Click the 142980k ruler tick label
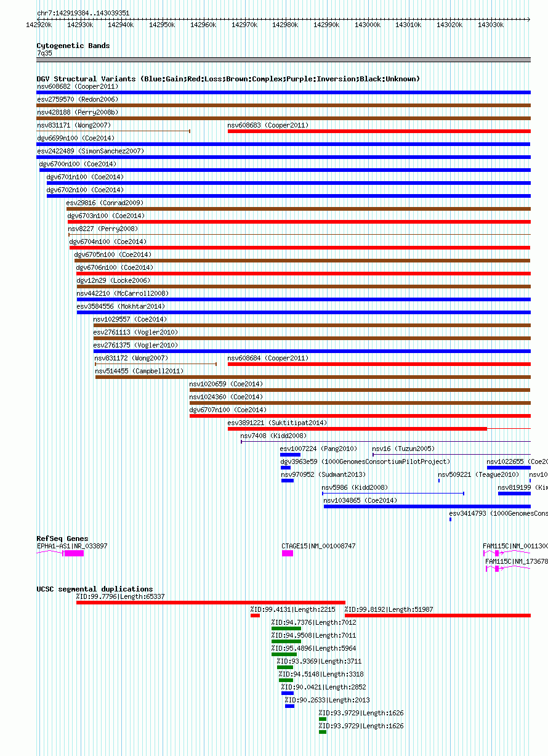The height and width of the screenshot is (756, 548). pos(285,25)
